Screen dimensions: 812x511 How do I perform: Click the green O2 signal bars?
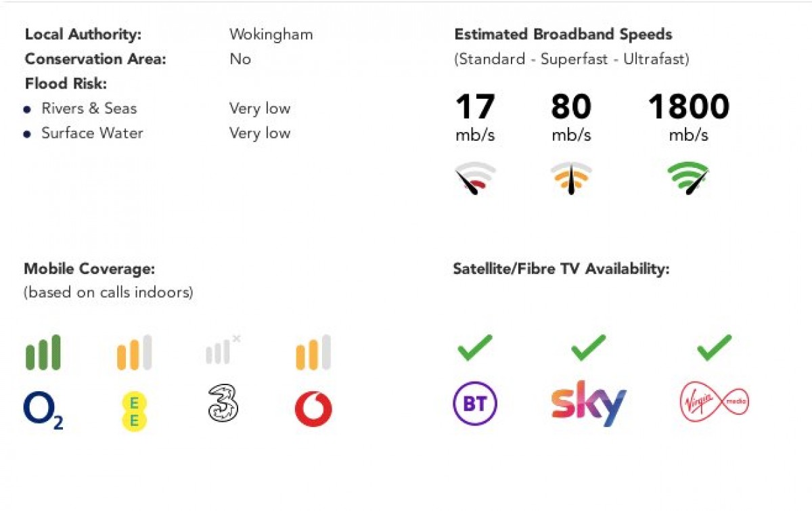[x=43, y=352]
